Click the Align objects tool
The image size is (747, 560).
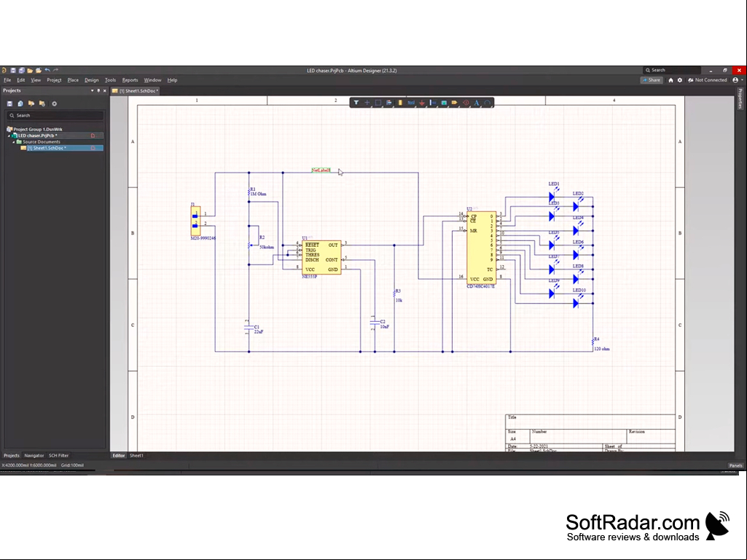(x=388, y=103)
